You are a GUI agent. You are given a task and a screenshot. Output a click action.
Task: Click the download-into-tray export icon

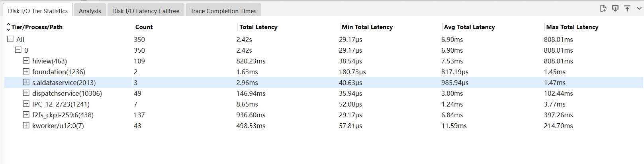(615, 8)
